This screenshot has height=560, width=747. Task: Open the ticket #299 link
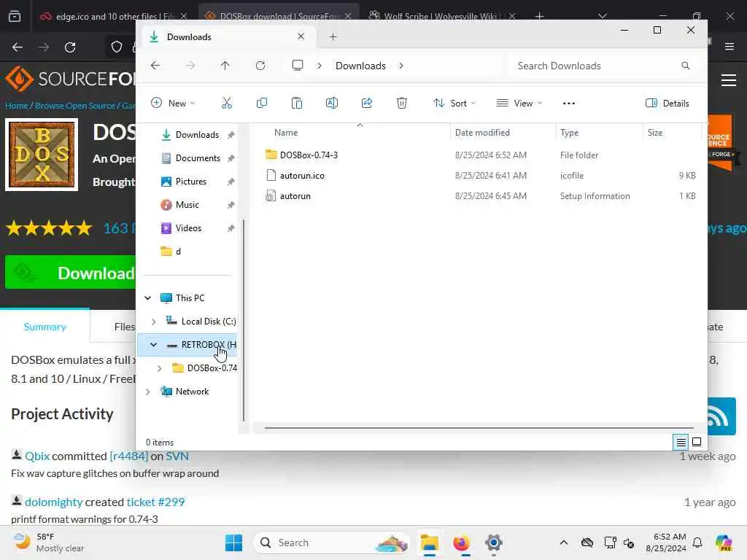pos(155,502)
